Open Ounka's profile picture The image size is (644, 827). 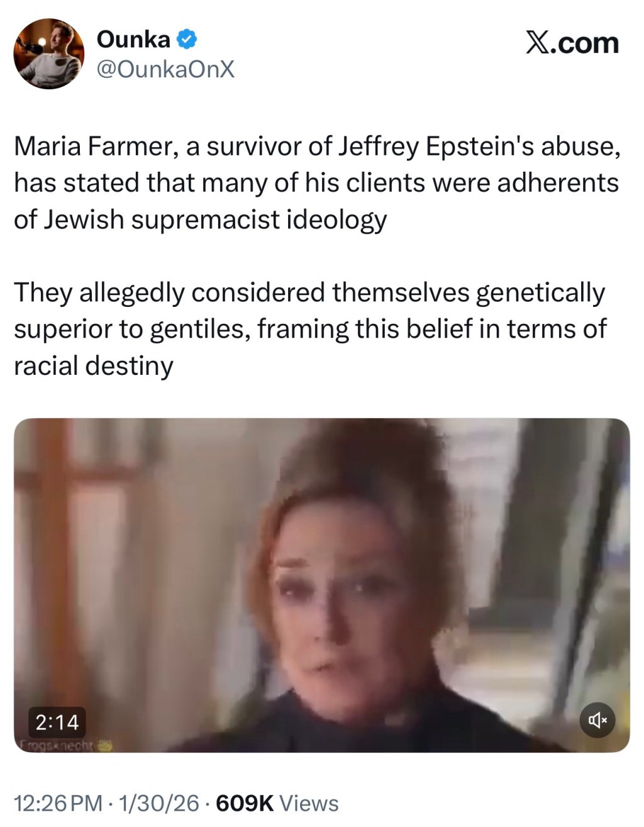[x=49, y=53]
